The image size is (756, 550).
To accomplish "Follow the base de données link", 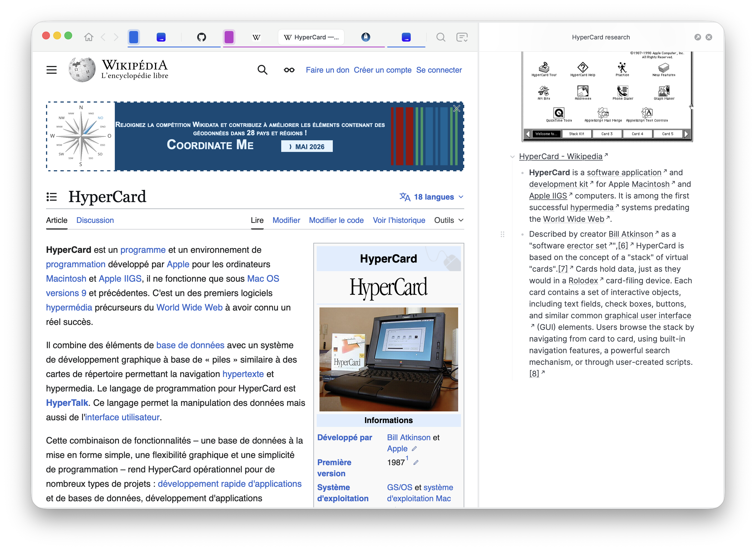I will (190, 345).
